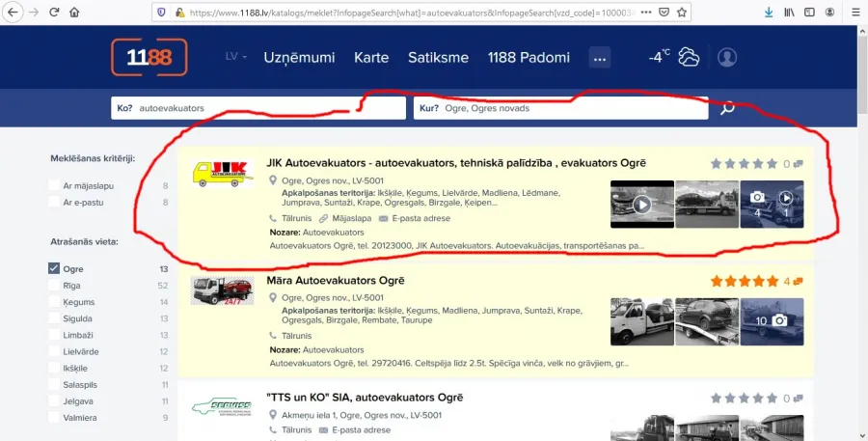
Task: Focus the Kur? location field
Action: tap(560, 108)
